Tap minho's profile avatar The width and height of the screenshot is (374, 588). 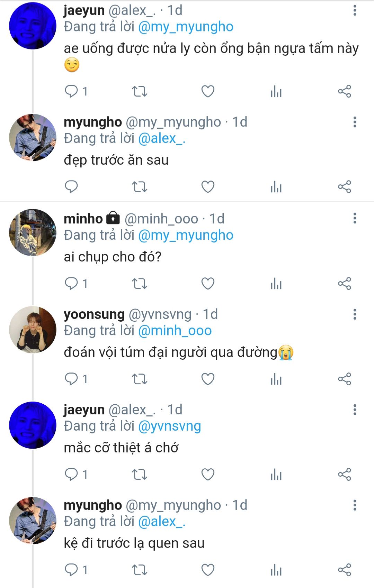[33, 232]
